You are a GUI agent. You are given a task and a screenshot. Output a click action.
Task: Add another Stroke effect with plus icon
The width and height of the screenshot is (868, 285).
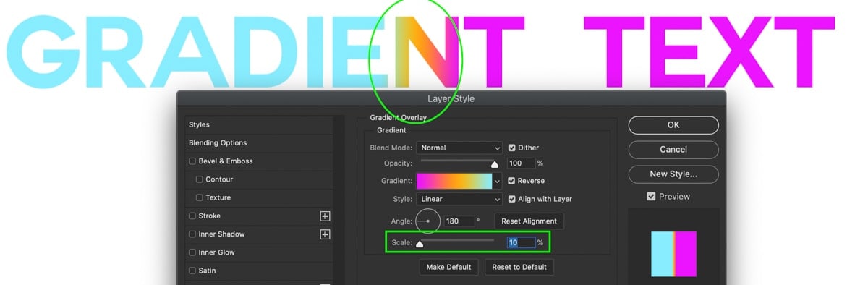[x=325, y=216]
